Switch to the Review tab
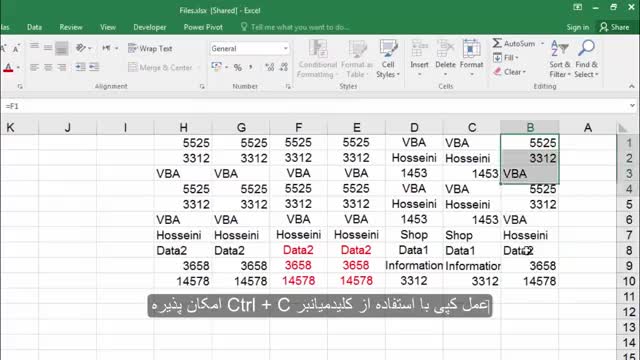Viewport: 640px width, 360px height. pyautogui.click(x=71, y=27)
